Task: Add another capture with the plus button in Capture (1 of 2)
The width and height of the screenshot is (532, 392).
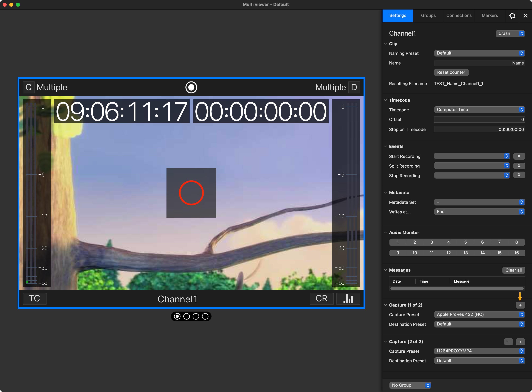Action: 520,305
